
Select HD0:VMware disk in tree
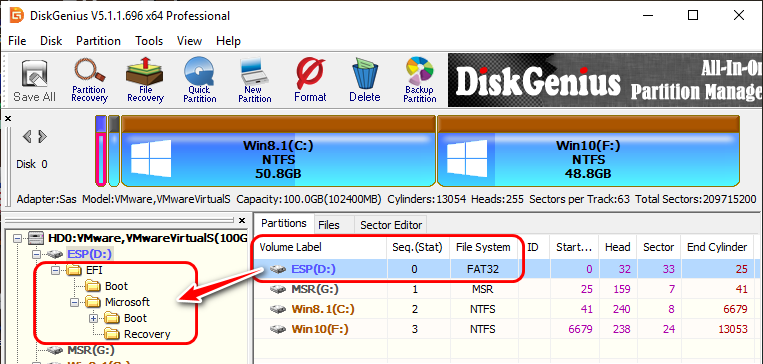click(148, 238)
